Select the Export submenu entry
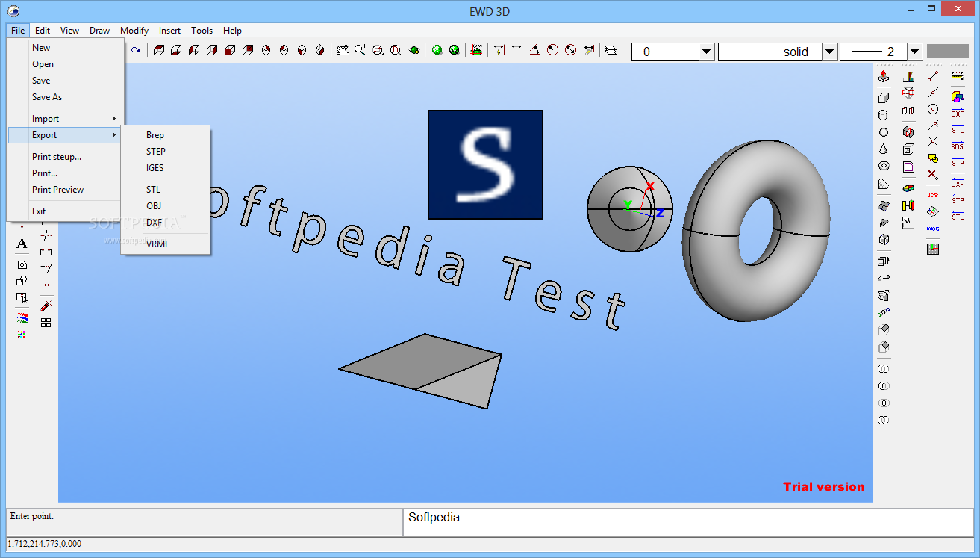Screen dimensions: 980x558 click(66, 135)
